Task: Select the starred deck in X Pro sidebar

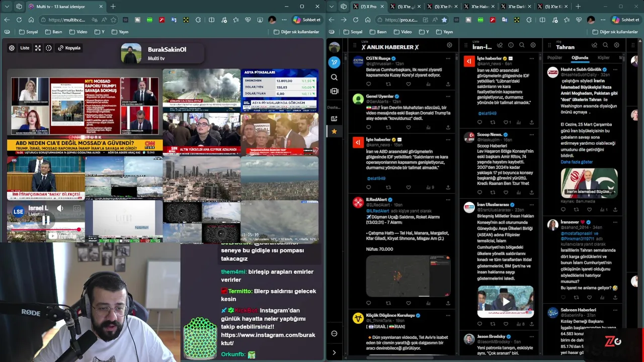Action: pyautogui.click(x=334, y=131)
